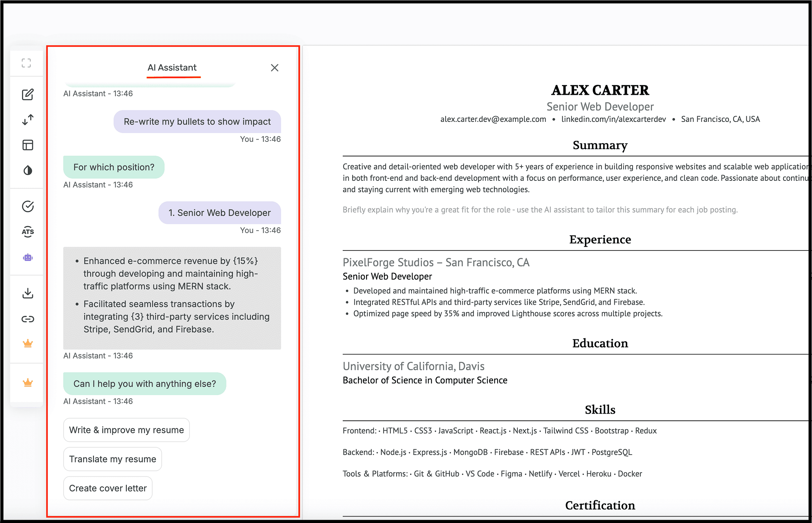Click the upper orange crown premium icon

coord(27,343)
